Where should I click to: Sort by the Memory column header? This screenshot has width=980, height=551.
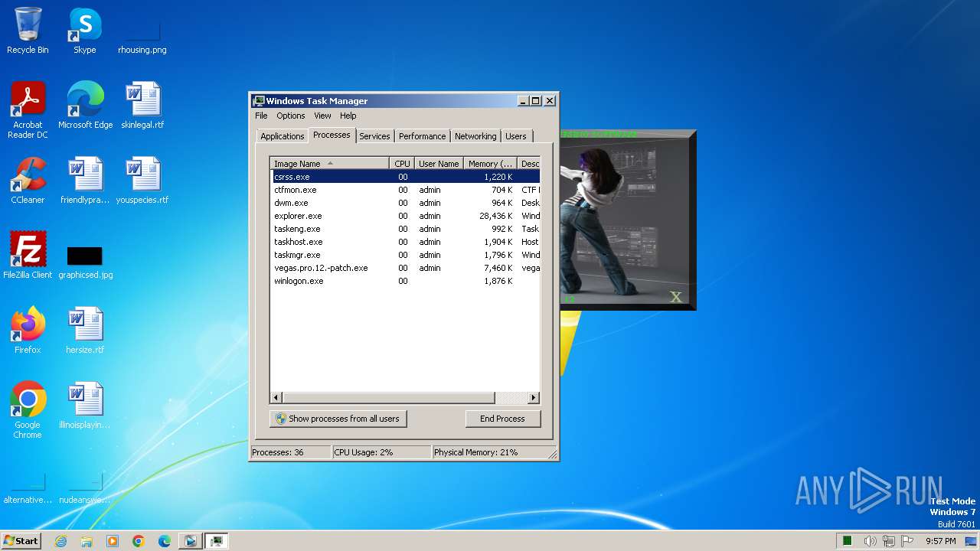point(491,163)
